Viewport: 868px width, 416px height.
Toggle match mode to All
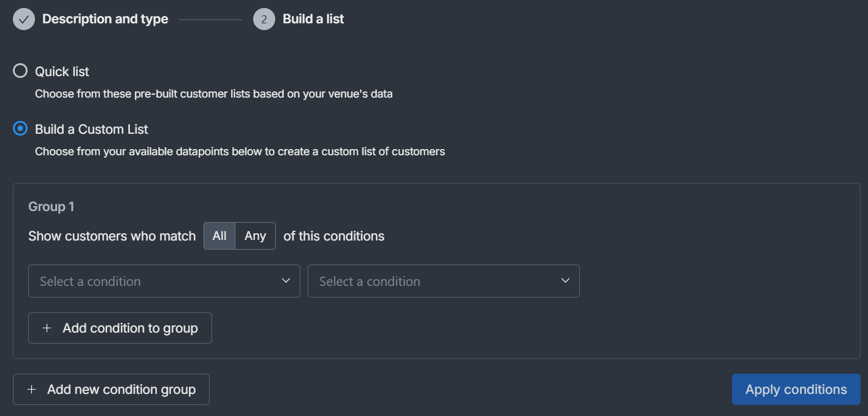(219, 236)
